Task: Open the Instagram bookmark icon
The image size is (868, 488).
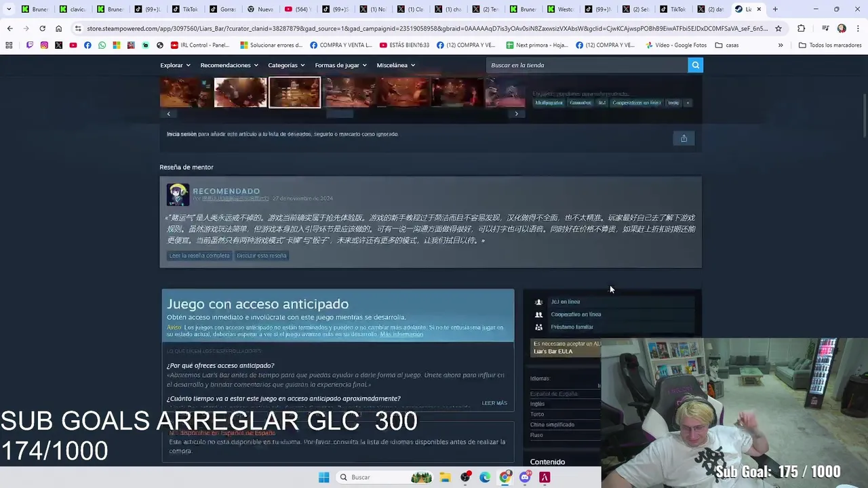Action: coord(44,45)
